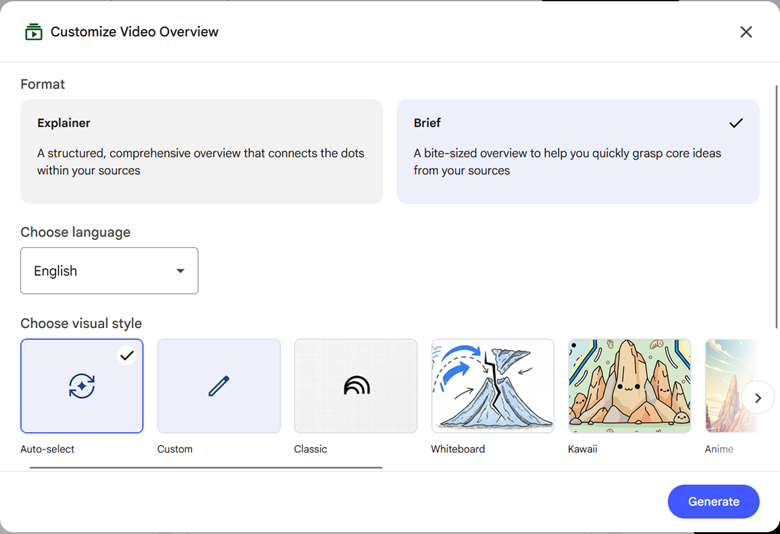Select the Brief format card
Viewport: 780px width, 534px height.
pyautogui.click(x=578, y=151)
